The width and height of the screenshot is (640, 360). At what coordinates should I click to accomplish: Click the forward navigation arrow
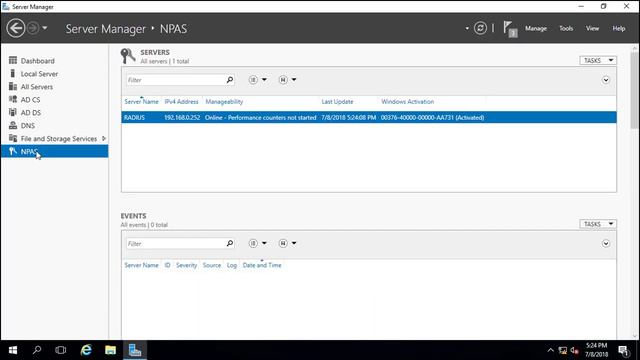point(33,28)
